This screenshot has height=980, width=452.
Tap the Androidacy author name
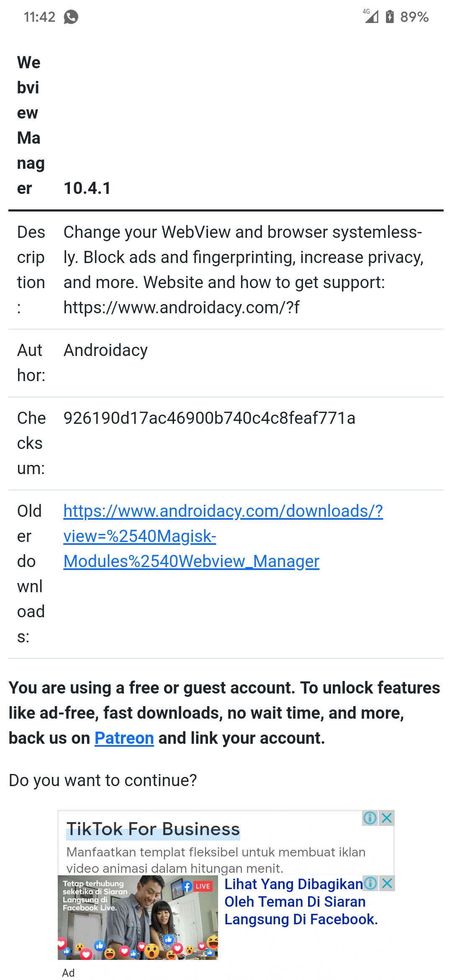[x=105, y=350]
